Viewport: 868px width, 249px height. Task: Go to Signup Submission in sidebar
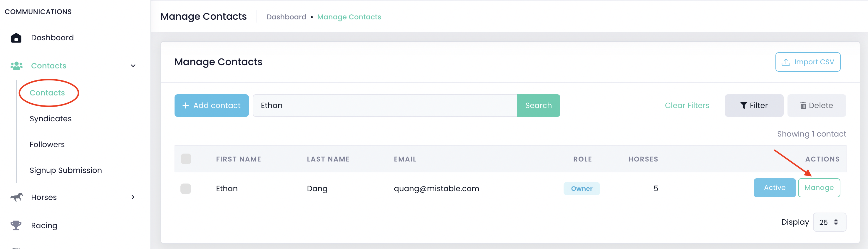(x=66, y=170)
